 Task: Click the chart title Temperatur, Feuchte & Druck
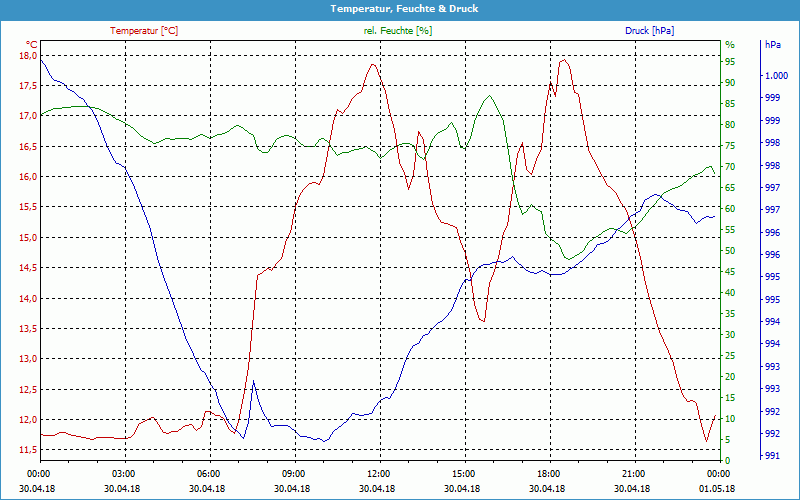point(400,9)
